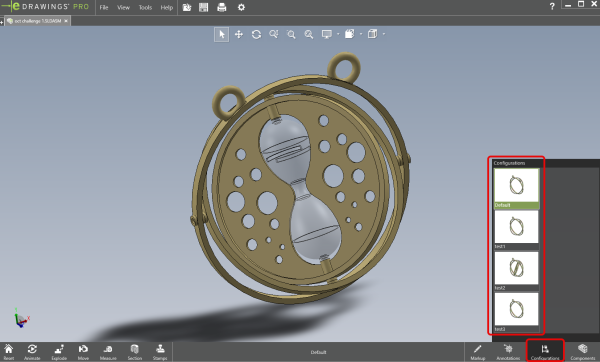Click the display style box icon
The width and height of the screenshot is (600, 362).
pyautogui.click(x=372, y=34)
